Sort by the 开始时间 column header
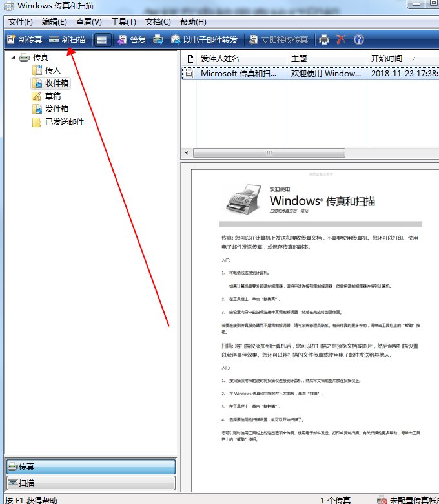Image resolution: width=439 pixels, height=504 pixels. click(386, 59)
